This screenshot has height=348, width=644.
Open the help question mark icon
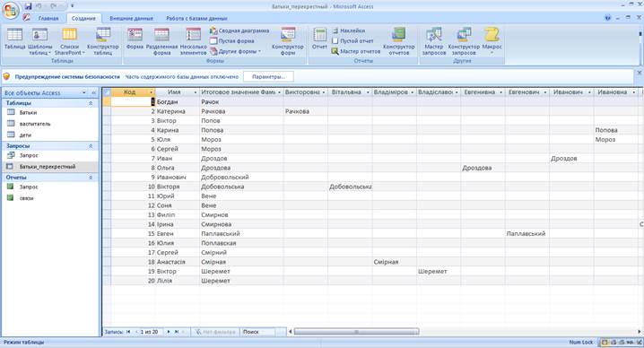[x=607, y=18]
